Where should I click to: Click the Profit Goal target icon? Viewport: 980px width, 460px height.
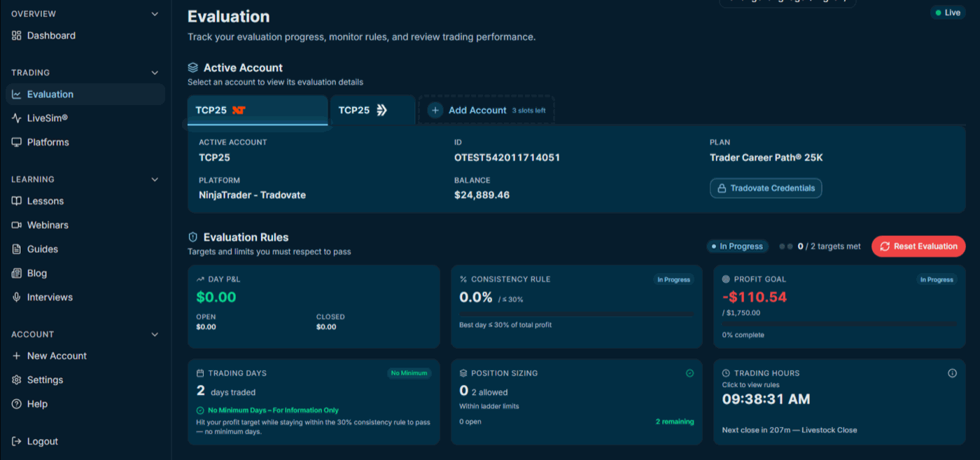(726, 279)
